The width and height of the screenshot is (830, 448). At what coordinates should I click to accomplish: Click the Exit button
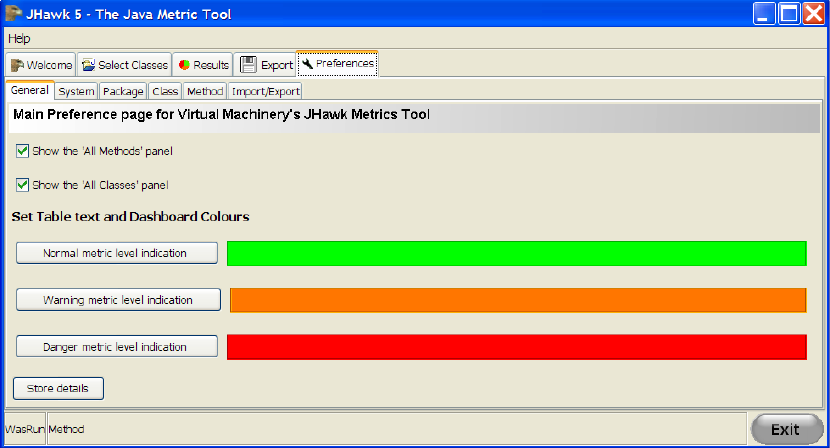[x=787, y=429]
